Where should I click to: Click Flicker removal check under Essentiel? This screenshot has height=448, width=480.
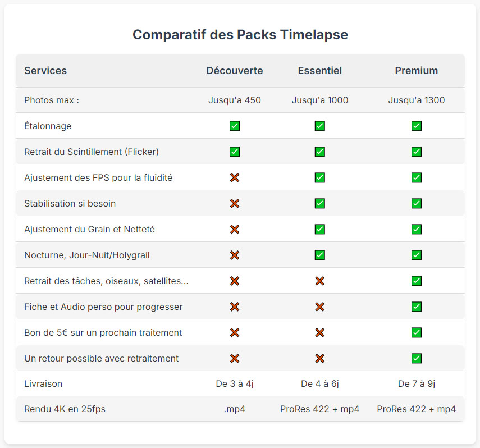click(x=319, y=152)
